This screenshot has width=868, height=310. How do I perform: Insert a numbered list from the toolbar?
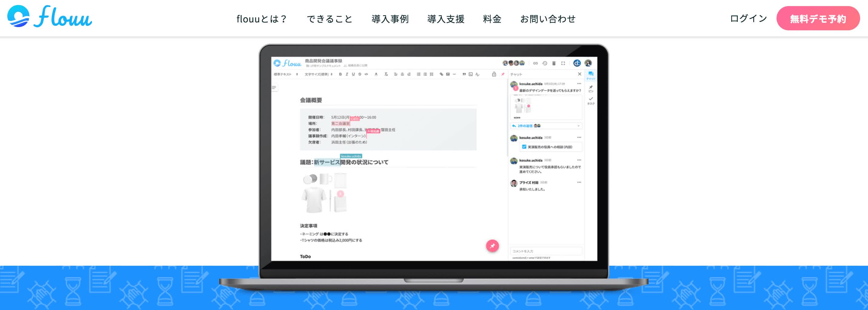coord(419,74)
